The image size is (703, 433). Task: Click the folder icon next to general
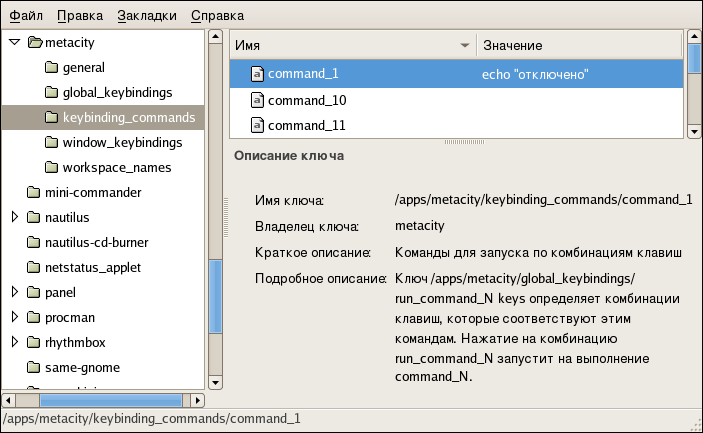click(52, 68)
